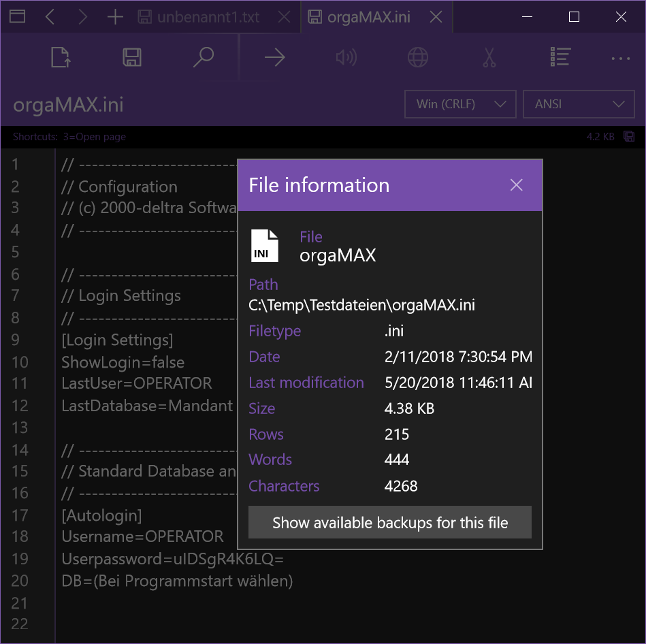Image resolution: width=646 pixels, height=644 pixels.
Task: Click the scissors cut icon
Action: 489,57
